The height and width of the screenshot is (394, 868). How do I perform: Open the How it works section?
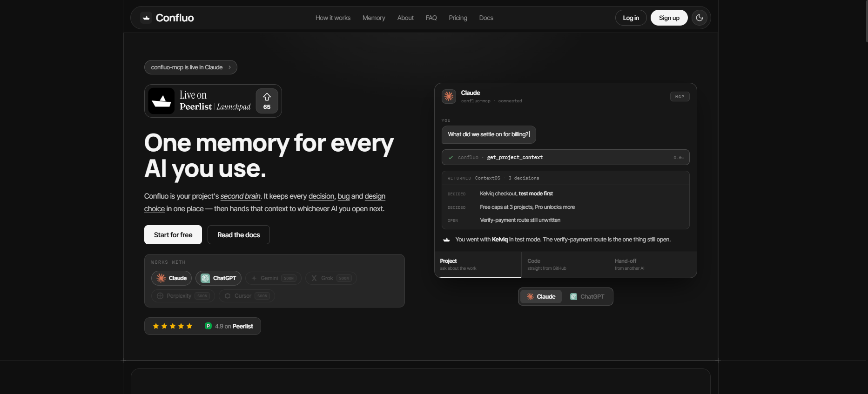pos(333,18)
